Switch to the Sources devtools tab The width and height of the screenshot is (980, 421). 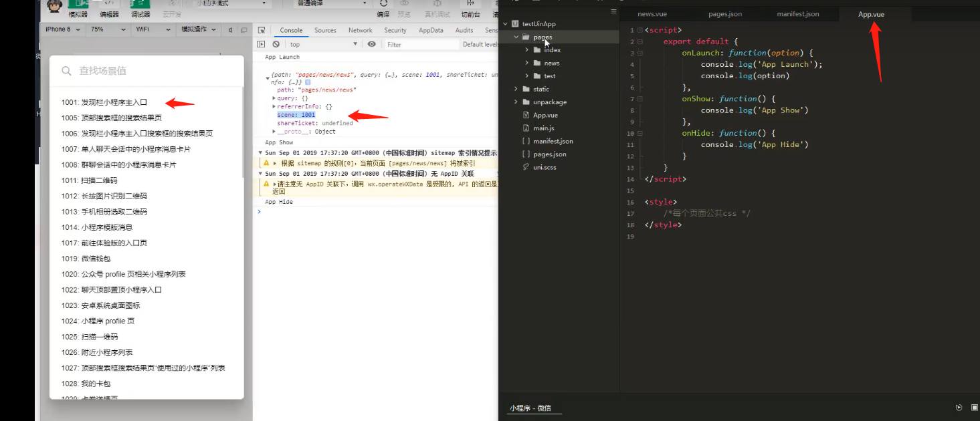point(325,30)
